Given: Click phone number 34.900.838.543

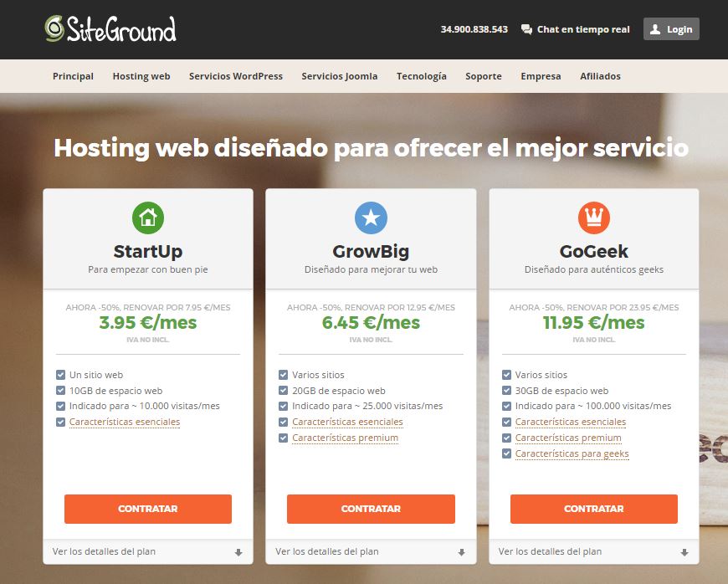Looking at the screenshot, I should click(x=474, y=29).
